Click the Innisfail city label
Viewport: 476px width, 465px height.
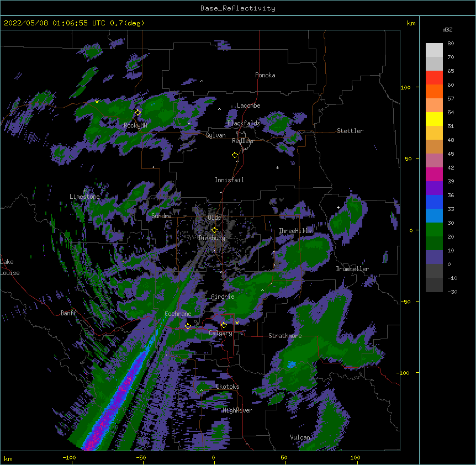tap(229, 180)
